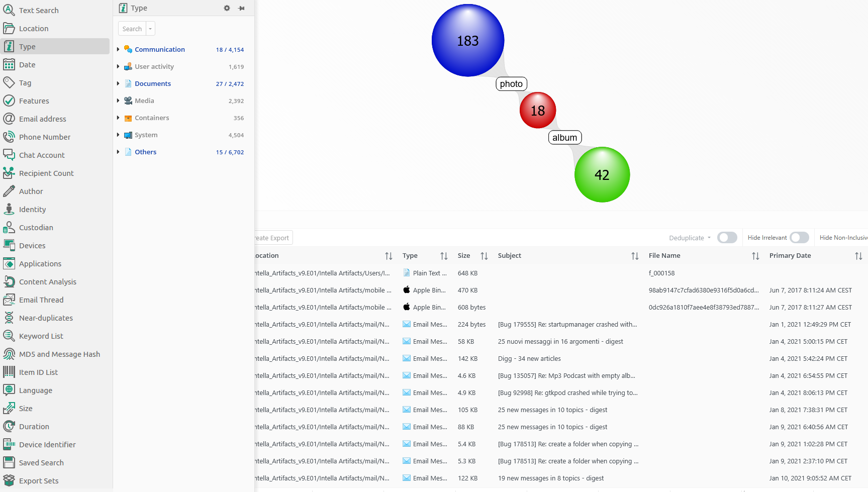
Task: Switch to the Location facet
Action: tap(34, 29)
